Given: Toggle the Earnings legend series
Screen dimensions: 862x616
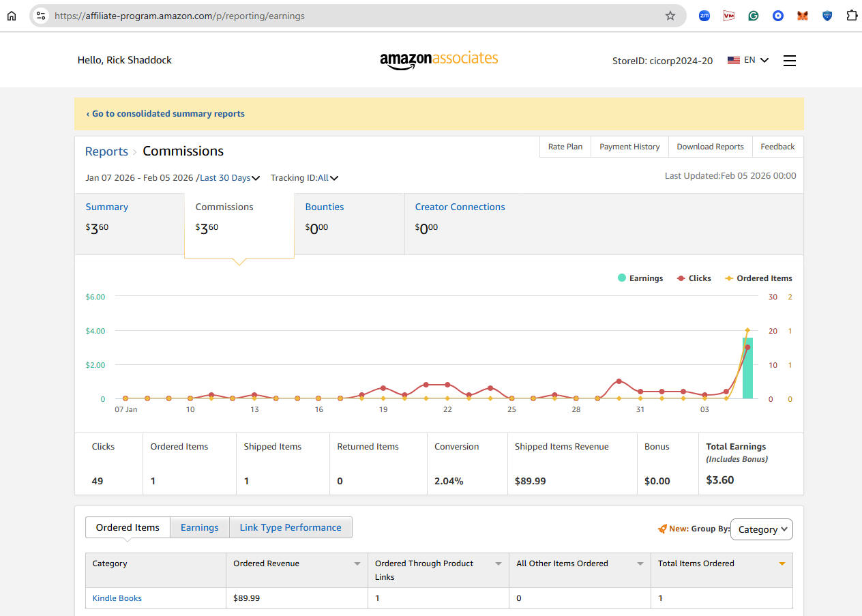Looking at the screenshot, I should pos(640,278).
